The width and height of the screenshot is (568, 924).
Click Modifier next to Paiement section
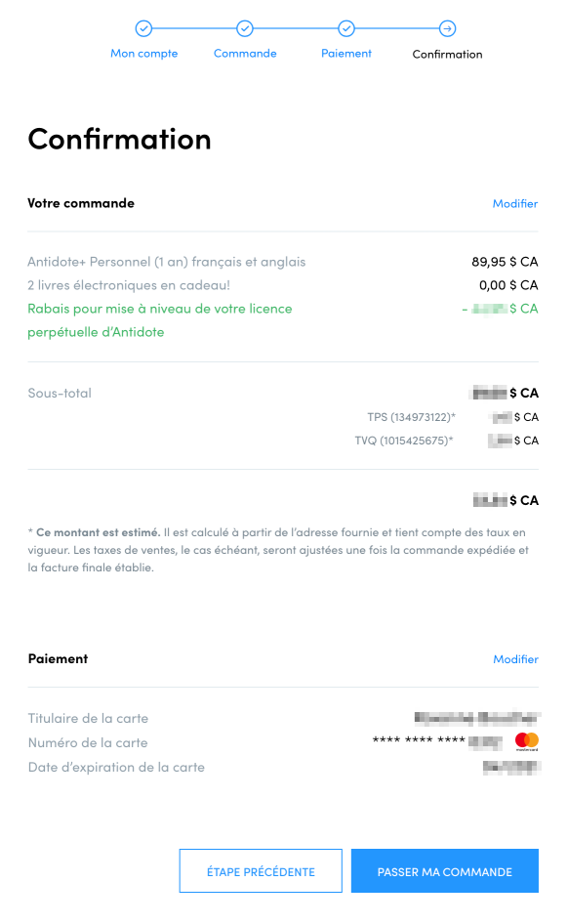click(x=515, y=659)
